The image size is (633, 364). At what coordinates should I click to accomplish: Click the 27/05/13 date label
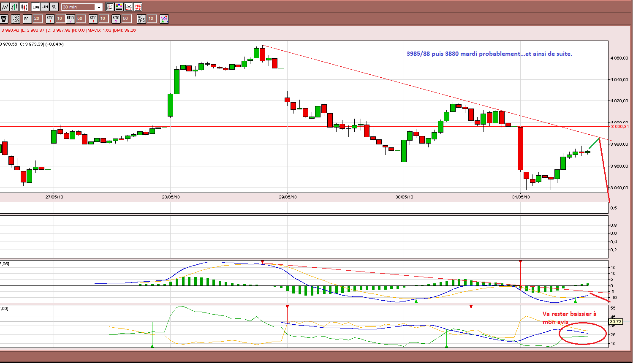click(54, 197)
